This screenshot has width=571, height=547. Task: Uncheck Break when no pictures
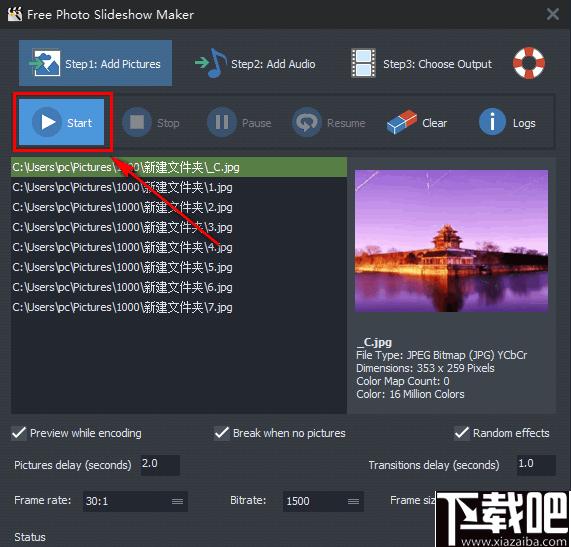(x=221, y=433)
